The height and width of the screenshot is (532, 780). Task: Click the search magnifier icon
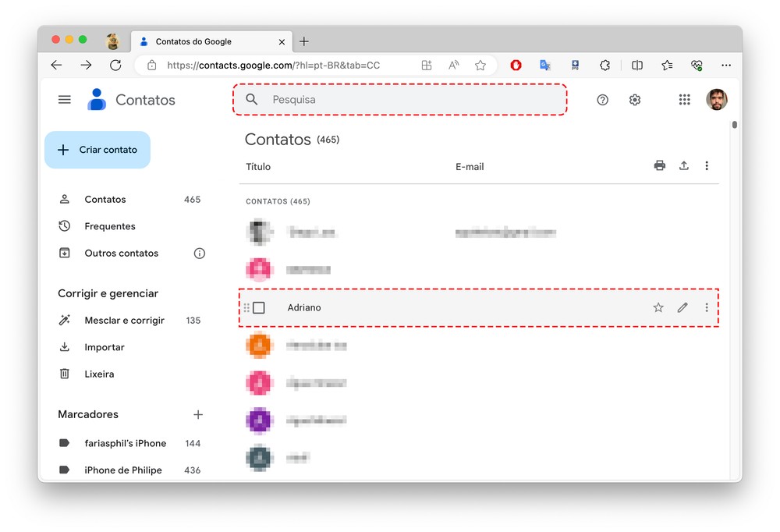tap(252, 100)
